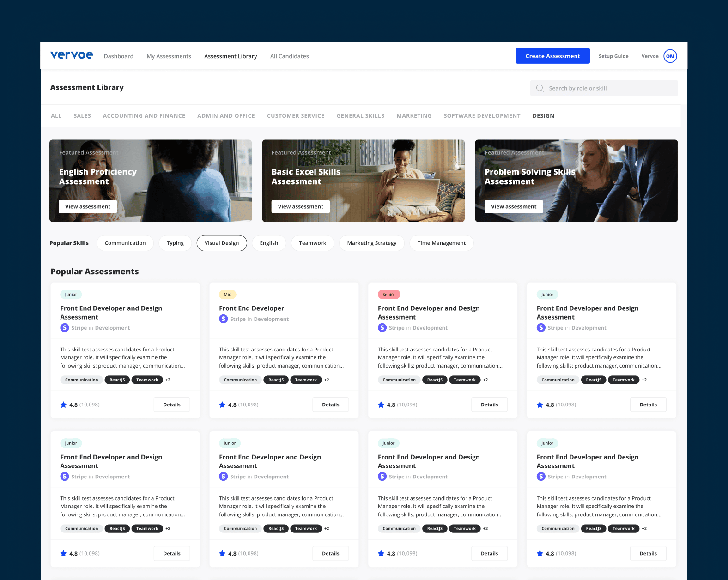The image size is (728, 580).
Task: Click the Senior level badge
Action: tap(389, 294)
